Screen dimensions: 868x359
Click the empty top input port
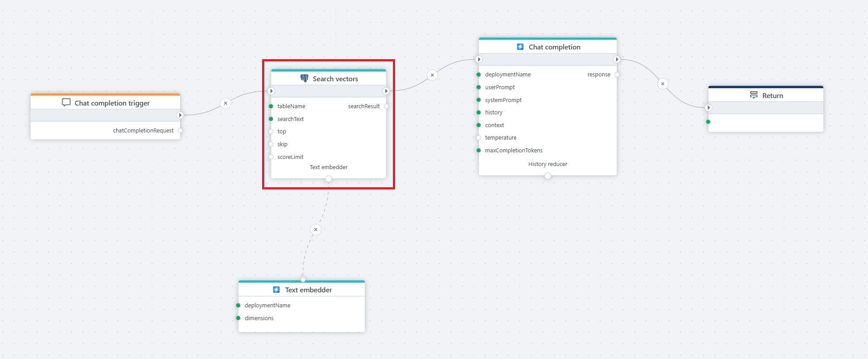pyautogui.click(x=271, y=132)
